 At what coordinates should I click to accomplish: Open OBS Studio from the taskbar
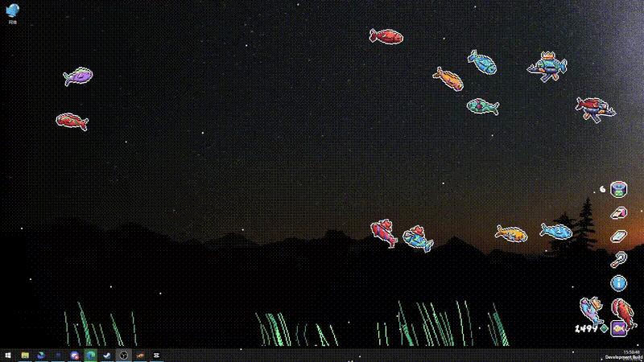[x=123, y=355]
